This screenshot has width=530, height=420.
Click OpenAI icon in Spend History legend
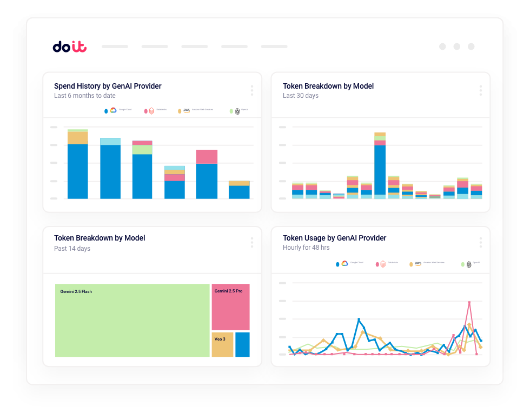[237, 111]
